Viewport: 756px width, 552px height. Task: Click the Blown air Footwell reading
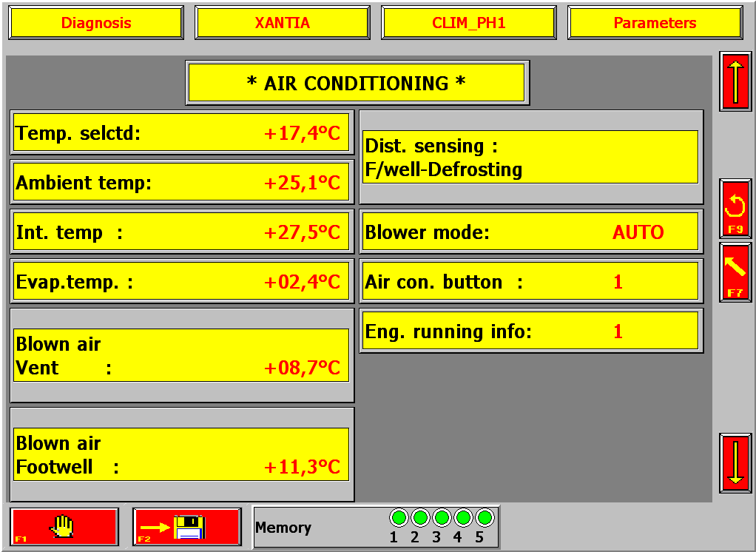pos(181,454)
